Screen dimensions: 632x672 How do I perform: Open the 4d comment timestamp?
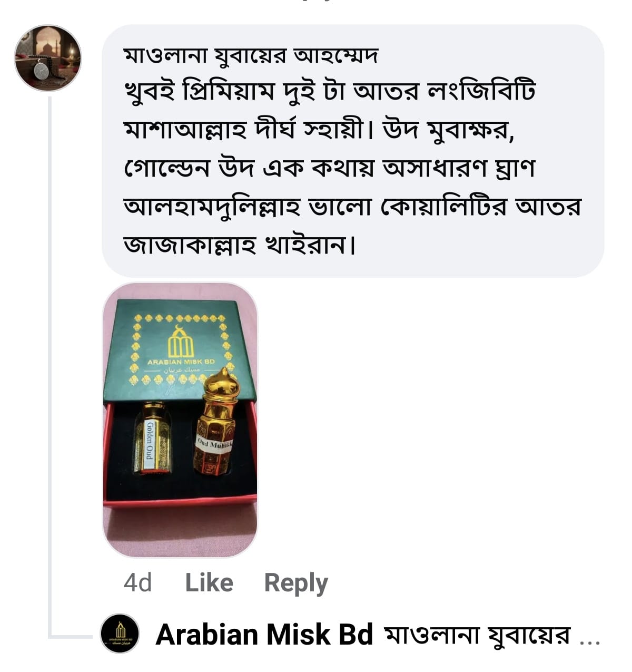tap(137, 583)
